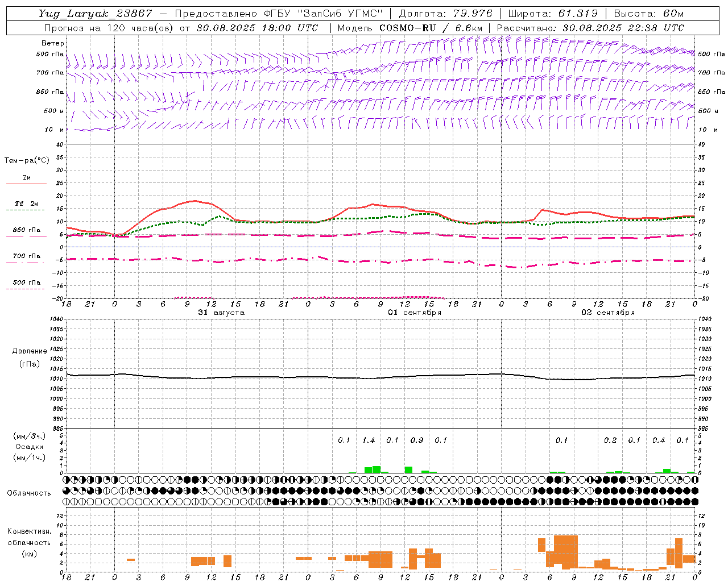Click the 1.4 three-hour precipitation value
The height and width of the screenshot is (582, 728).
[x=369, y=440]
